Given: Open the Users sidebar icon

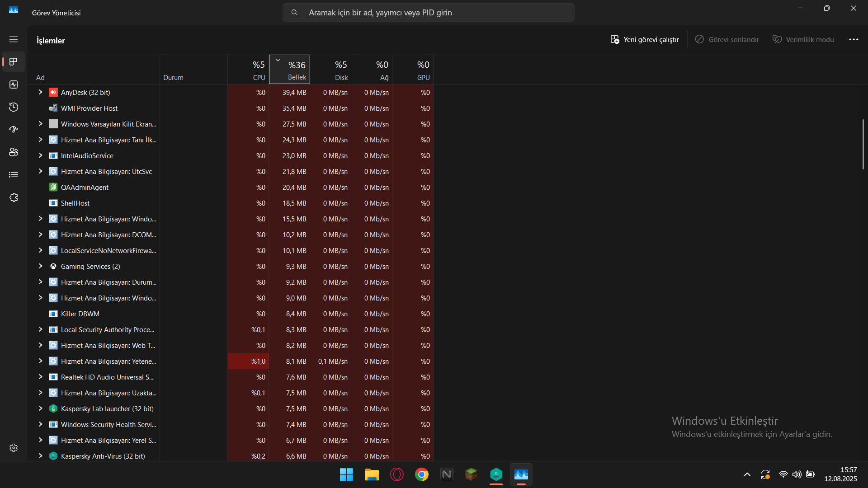Looking at the screenshot, I should (14, 152).
